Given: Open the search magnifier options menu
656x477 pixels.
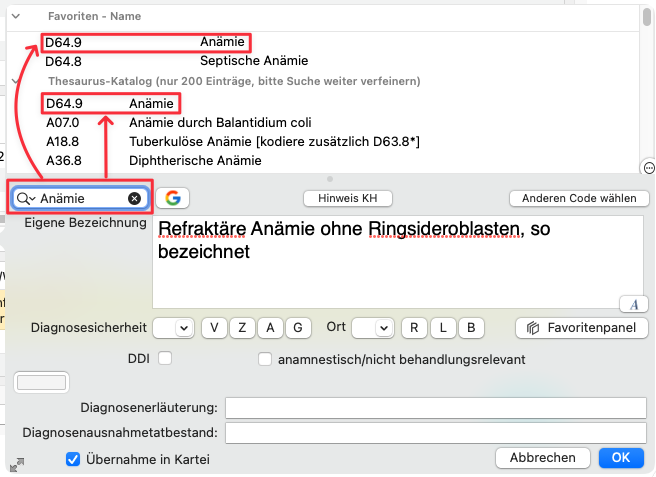Looking at the screenshot, I should coord(26,199).
